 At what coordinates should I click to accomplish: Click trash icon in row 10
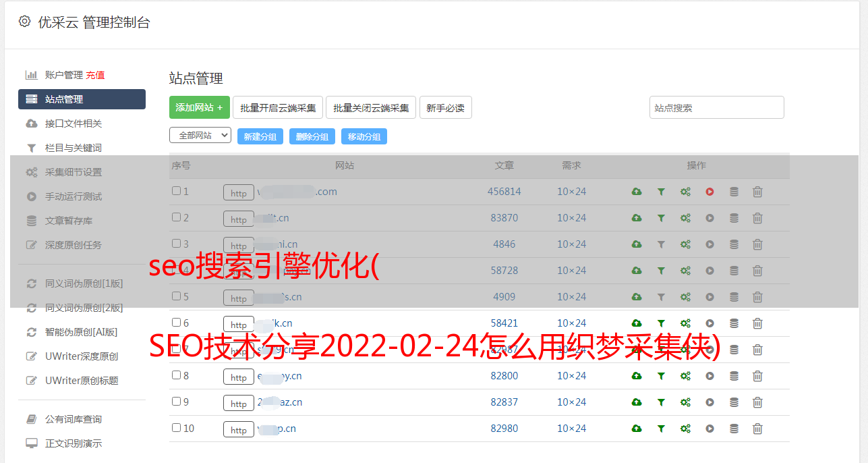pyautogui.click(x=757, y=429)
